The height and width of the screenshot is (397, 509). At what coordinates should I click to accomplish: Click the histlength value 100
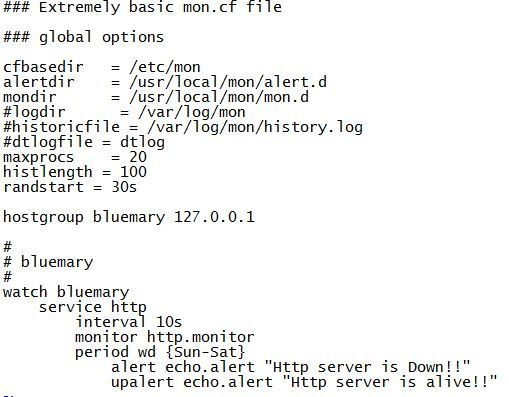click(133, 172)
